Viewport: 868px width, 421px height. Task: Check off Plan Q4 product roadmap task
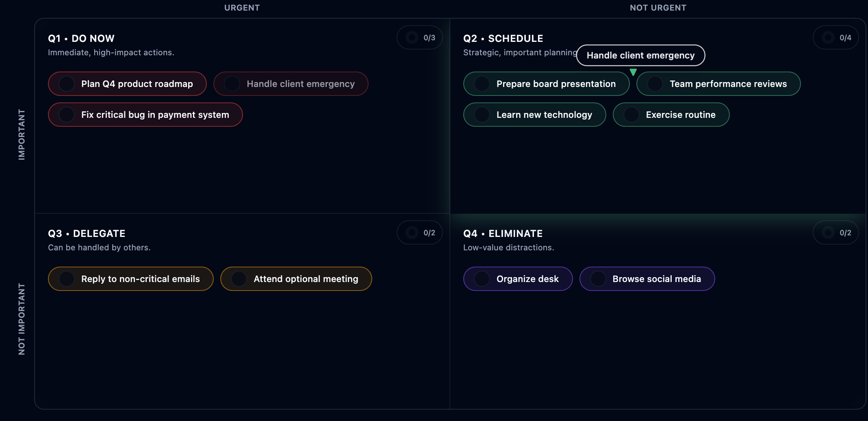67,84
